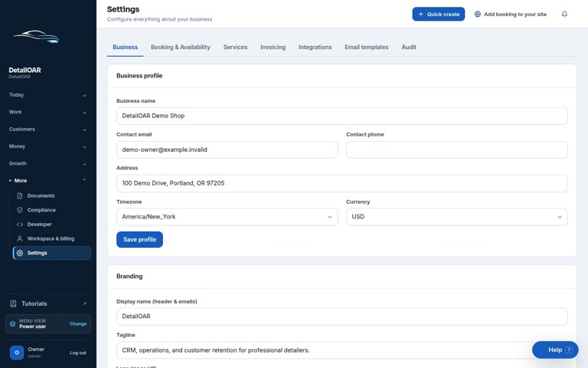Open notifications bell icon
The height and width of the screenshot is (368, 588).
click(x=564, y=14)
